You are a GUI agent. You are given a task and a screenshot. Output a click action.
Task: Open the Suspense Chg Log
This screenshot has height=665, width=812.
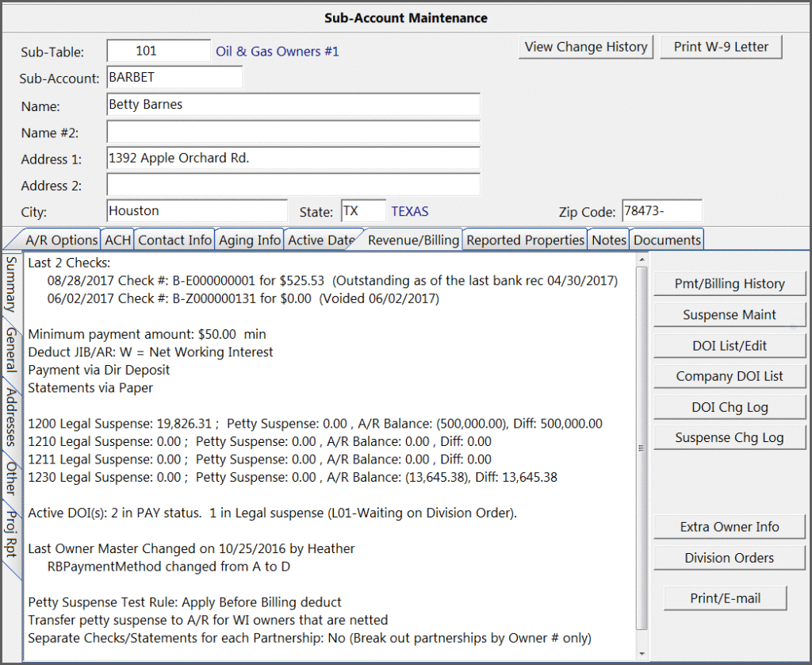pyautogui.click(x=729, y=437)
